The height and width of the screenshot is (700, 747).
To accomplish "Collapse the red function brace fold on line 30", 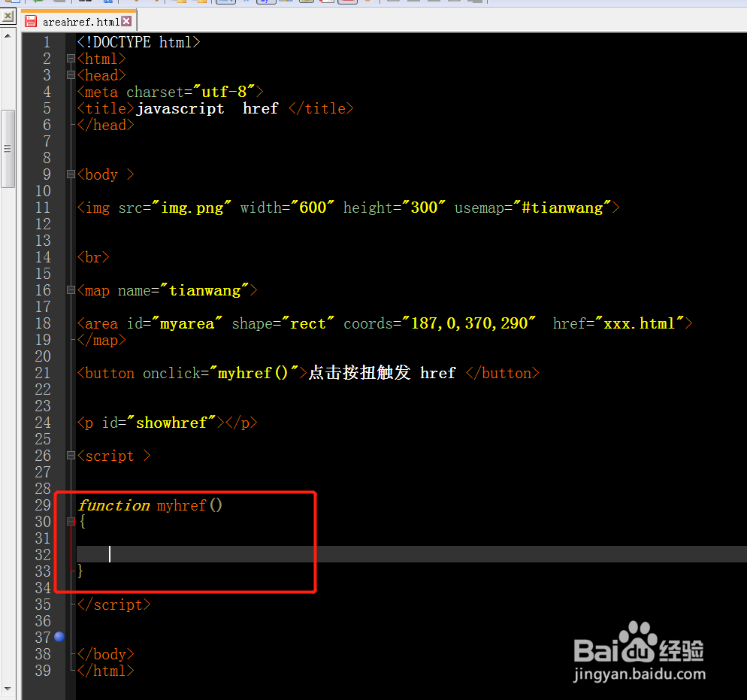I will 71,522.
